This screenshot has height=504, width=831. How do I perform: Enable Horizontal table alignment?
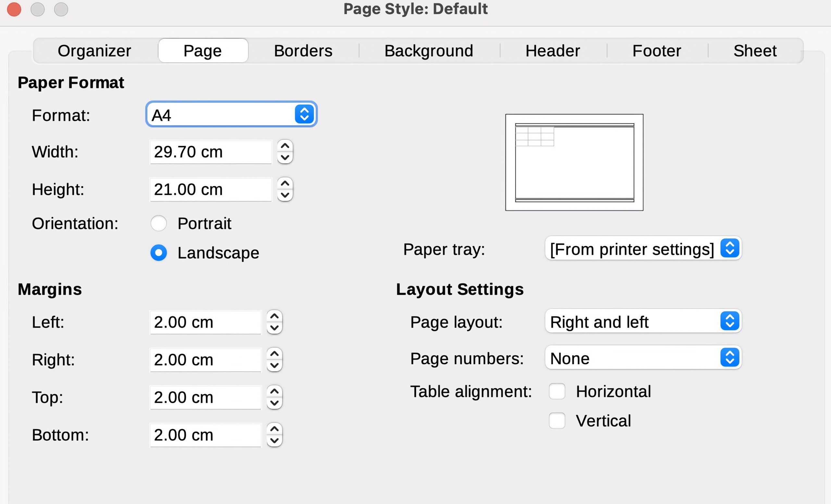pyautogui.click(x=557, y=391)
